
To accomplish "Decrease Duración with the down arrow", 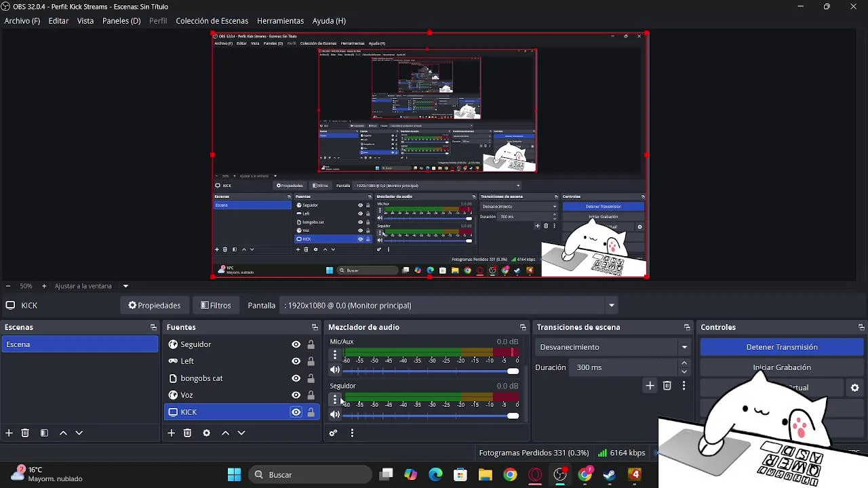I will 684,371.
